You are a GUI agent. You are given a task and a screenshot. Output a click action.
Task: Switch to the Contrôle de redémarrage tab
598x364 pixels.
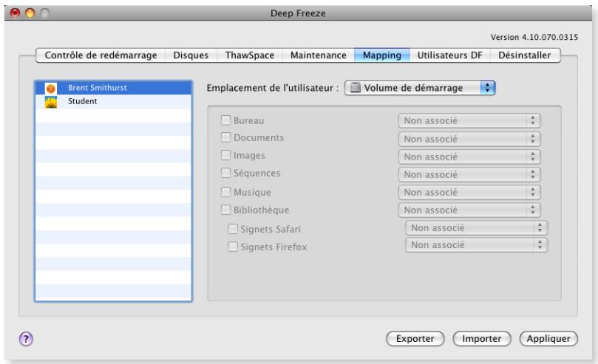[x=101, y=55]
